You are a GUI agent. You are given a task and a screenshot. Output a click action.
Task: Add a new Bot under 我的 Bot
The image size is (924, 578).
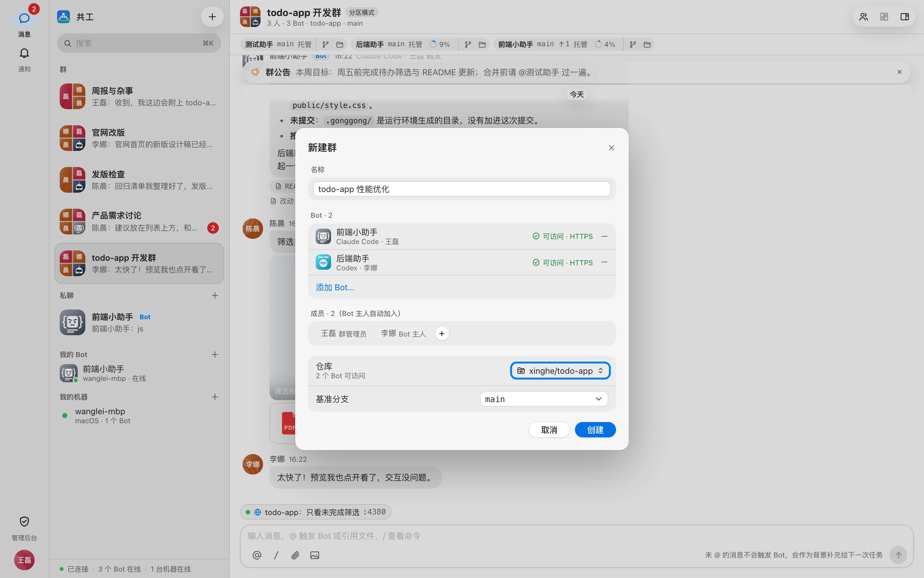click(x=215, y=355)
